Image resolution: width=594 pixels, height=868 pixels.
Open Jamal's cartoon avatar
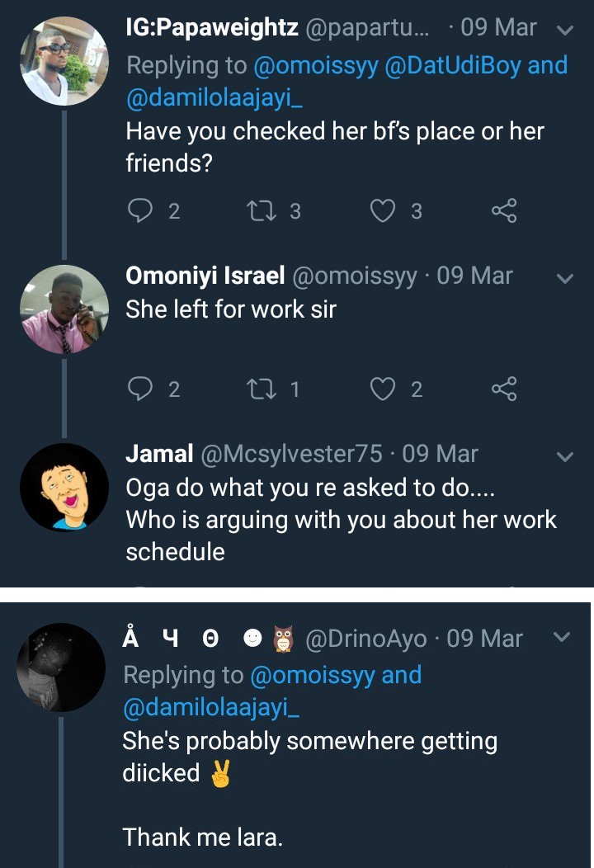[64, 488]
